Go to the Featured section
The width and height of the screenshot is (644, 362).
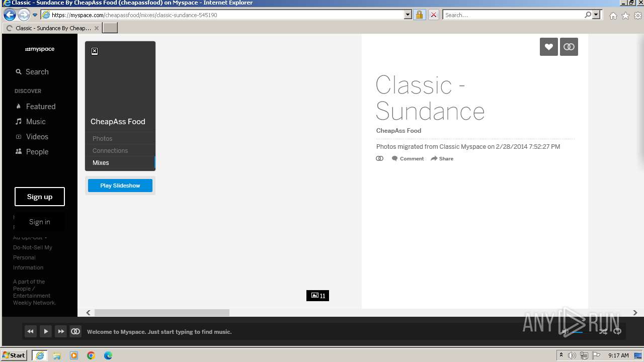[36, 107]
